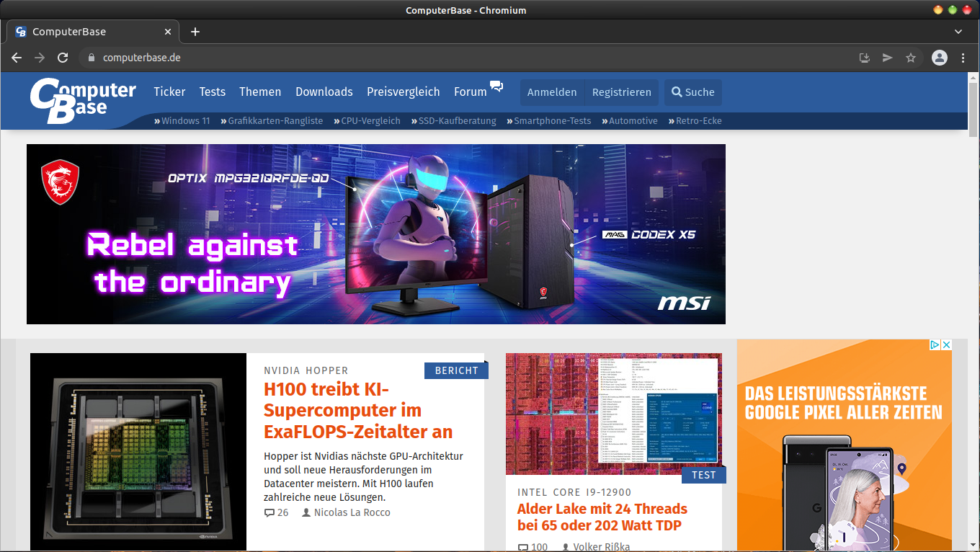Viewport: 980px width, 552px height.
Task: Expand the tab search chevron in tab strip
Action: click(x=958, y=32)
